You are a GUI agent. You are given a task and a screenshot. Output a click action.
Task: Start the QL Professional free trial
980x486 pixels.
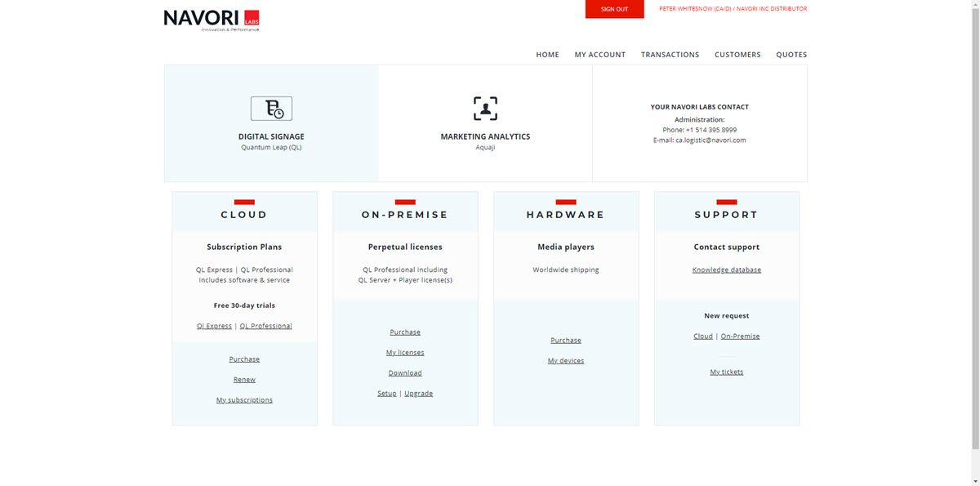click(265, 326)
